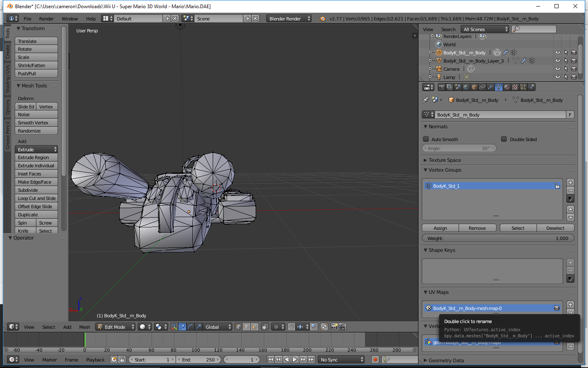Click the pin icon in Properties breadcrumb
588x368 pixels.
[426, 100]
